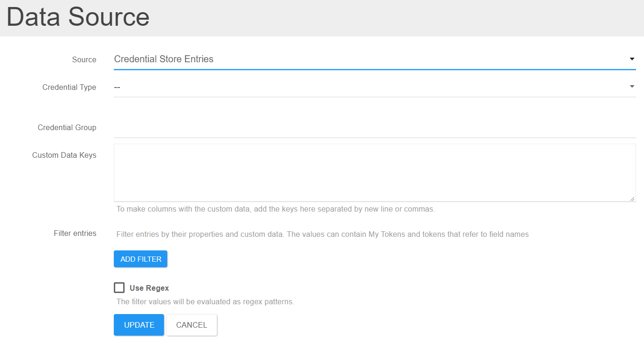Click the Credential Type label

point(69,87)
